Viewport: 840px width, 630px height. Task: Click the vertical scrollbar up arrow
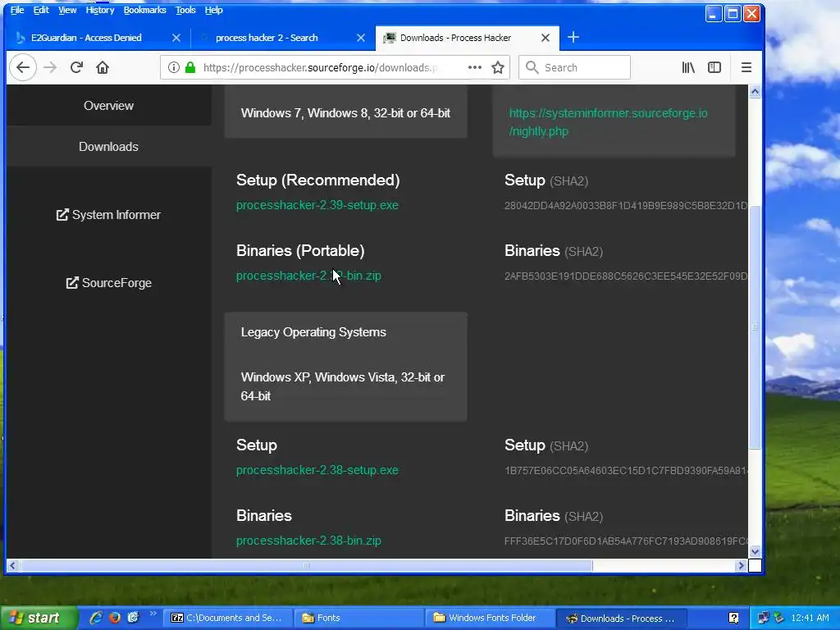[x=755, y=92]
